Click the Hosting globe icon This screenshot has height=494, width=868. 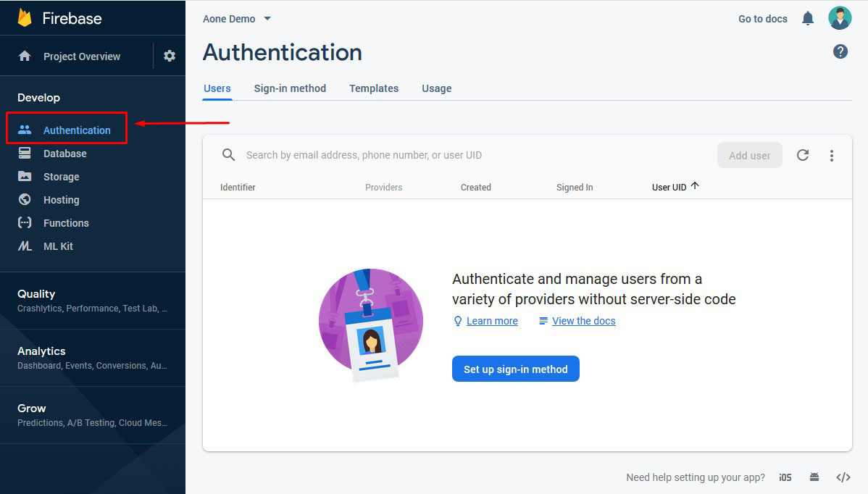click(25, 200)
